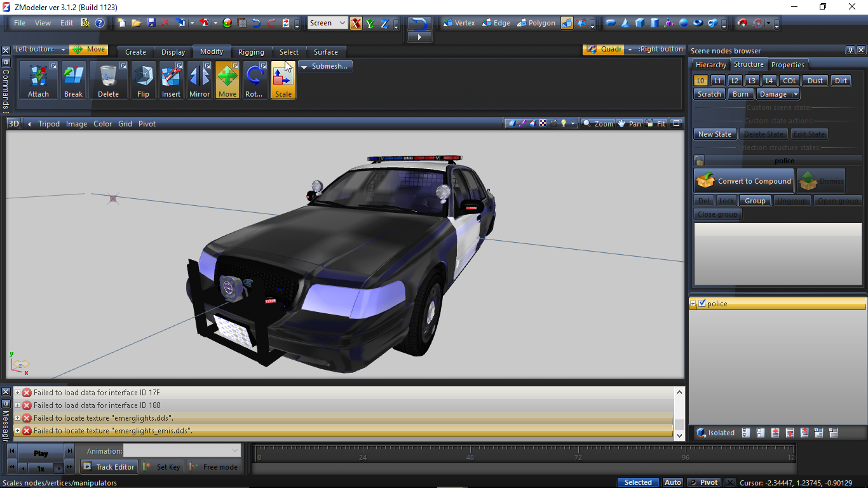The image size is (868, 488).
Task: Open the Screen coordinate system dropdown
Action: 327,23
